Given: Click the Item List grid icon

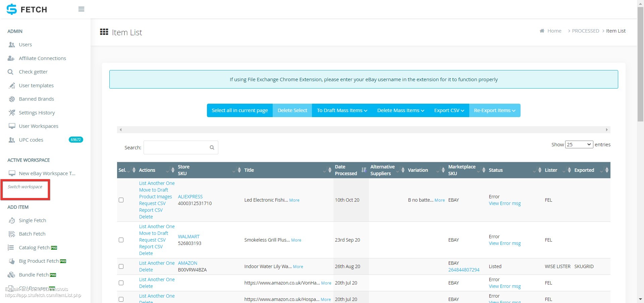Looking at the screenshot, I should 104,32.
